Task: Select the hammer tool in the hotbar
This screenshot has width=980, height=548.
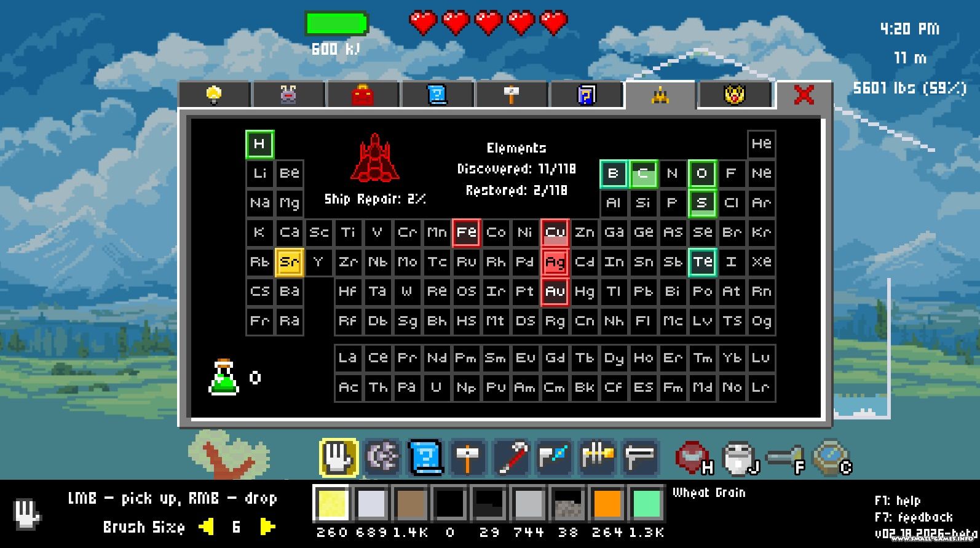Action: [x=467, y=458]
